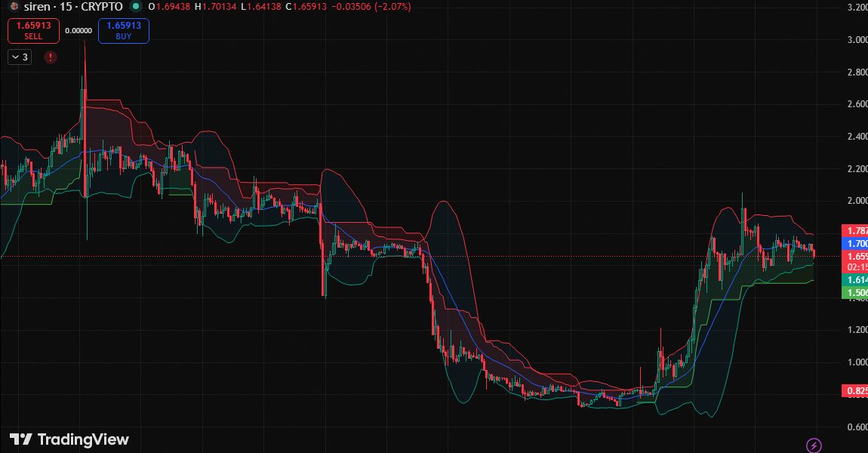Click the red 1.78 upper band price label

(x=854, y=230)
